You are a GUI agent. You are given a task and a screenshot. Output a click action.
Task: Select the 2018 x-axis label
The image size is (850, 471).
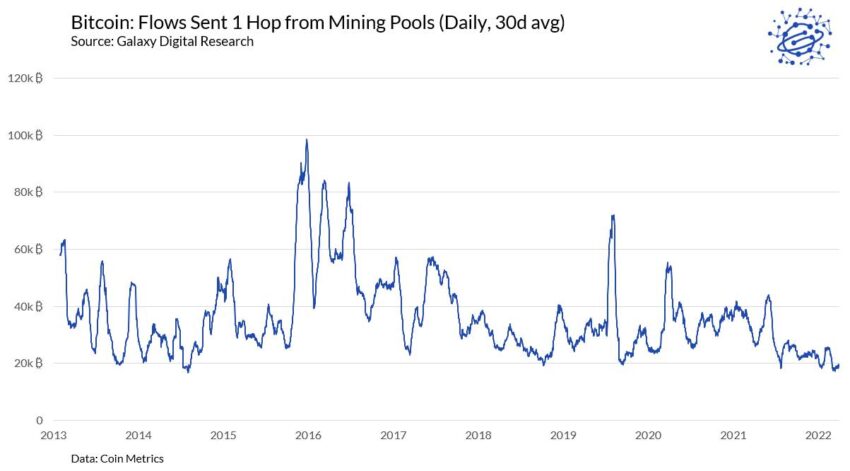(479, 435)
